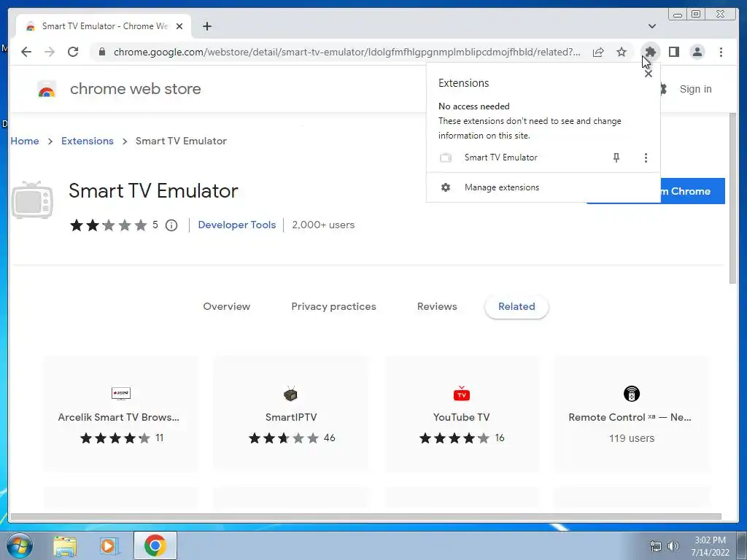747x560 pixels.
Task: Click the padlock site info icon
Action: click(102, 52)
